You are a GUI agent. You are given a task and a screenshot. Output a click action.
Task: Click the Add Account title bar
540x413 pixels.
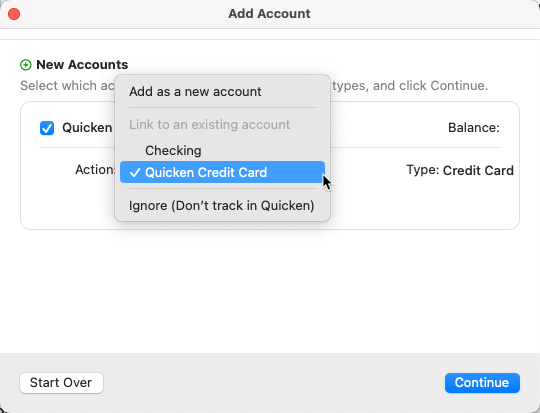269,14
